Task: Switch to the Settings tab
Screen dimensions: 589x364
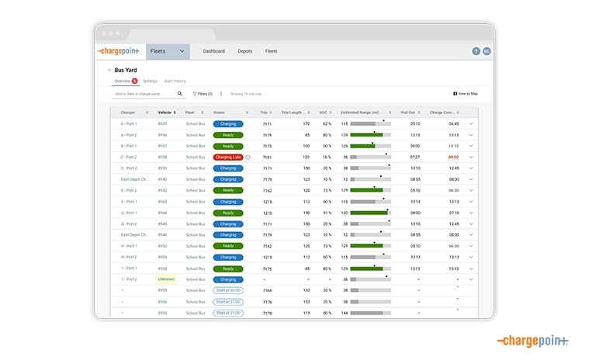Action: pyautogui.click(x=150, y=81)
